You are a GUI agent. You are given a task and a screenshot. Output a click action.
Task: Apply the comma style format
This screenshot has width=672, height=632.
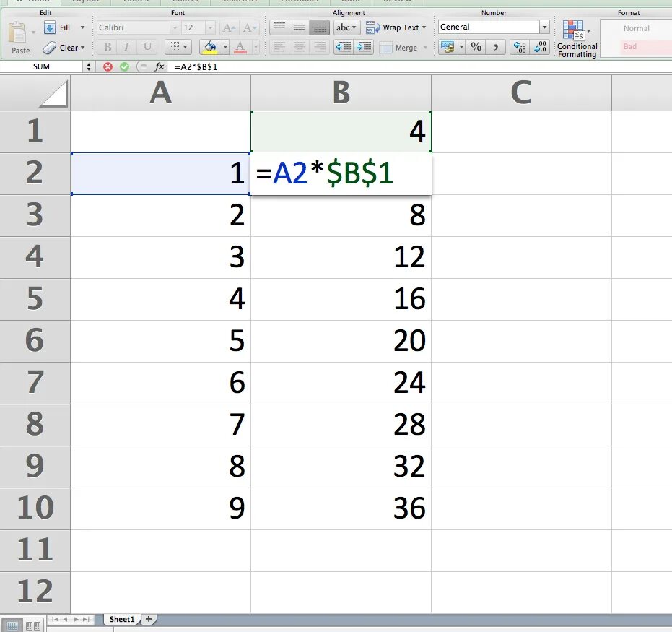496,47
